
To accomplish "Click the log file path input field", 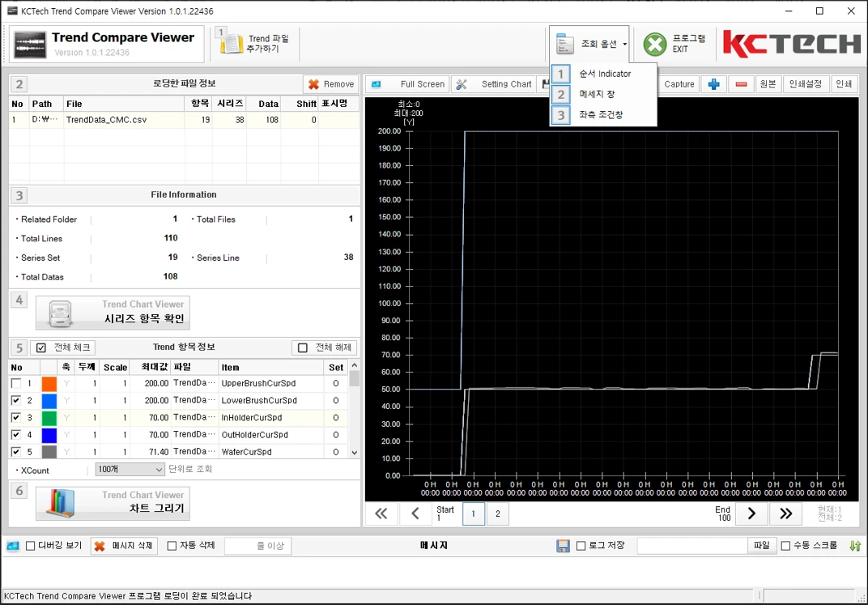I will 692,546.
